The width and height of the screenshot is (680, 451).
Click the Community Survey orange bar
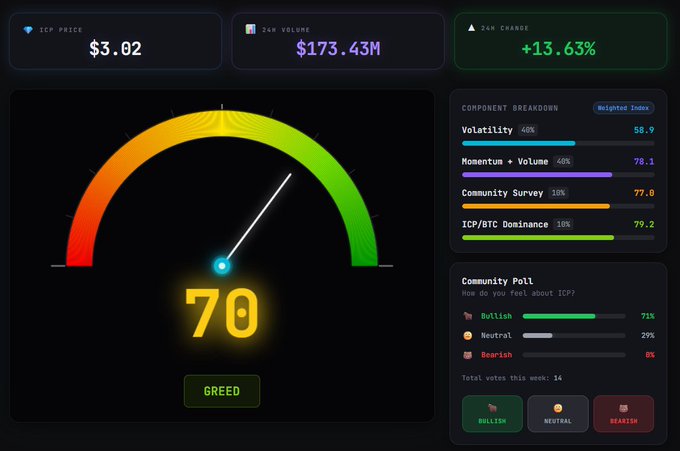pos(536,206)
